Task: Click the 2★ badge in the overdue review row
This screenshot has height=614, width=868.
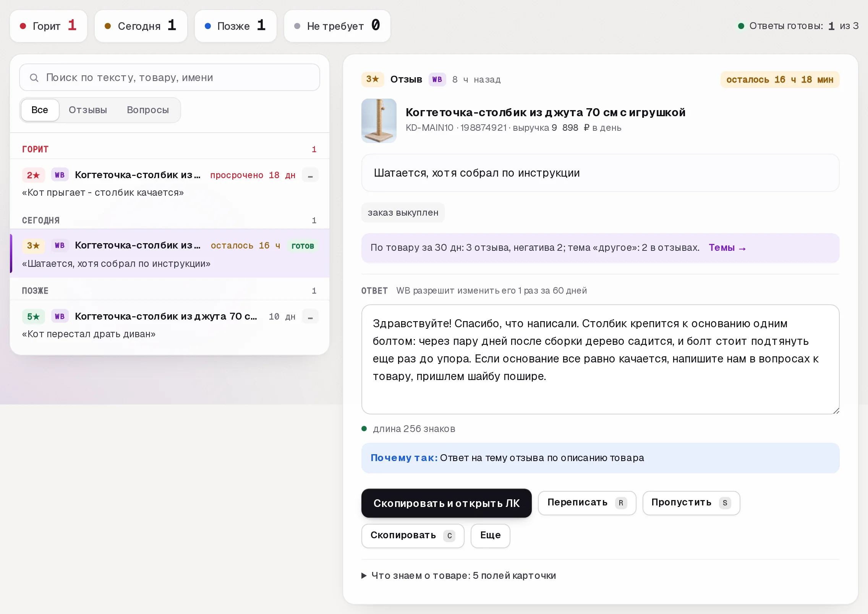Action: pos(33,175)
